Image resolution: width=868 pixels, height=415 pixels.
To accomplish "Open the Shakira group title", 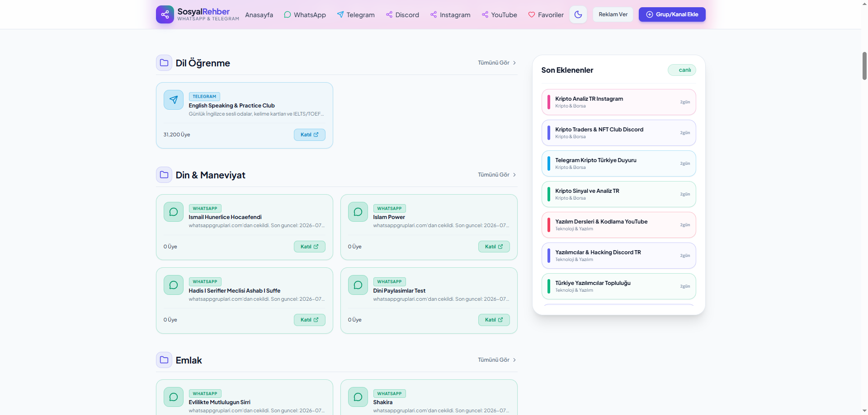I will tap(383, 402).
